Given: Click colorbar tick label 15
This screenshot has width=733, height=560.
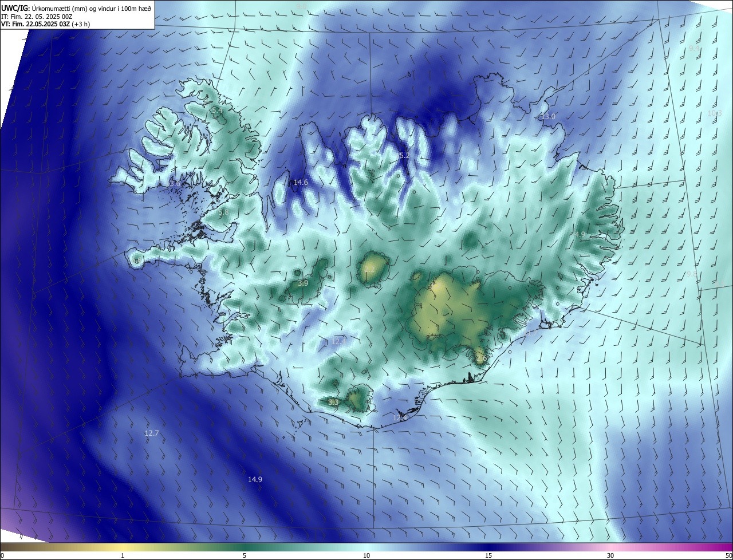Looking at the screenshot, I should [488, 555].
